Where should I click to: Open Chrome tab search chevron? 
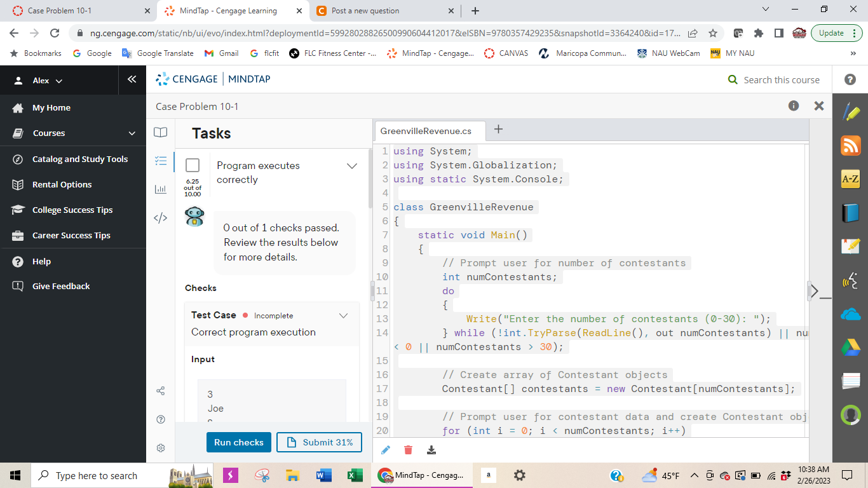pos(766,10)
